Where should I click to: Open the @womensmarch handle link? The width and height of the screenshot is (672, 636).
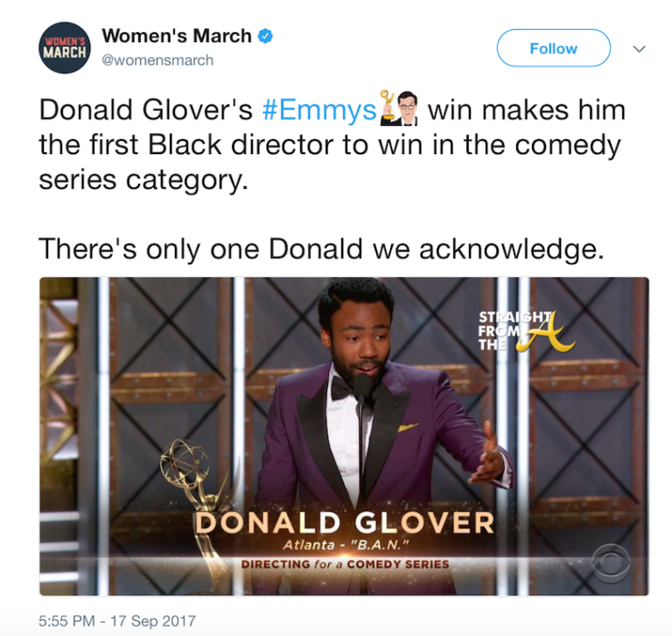(157, 60)
